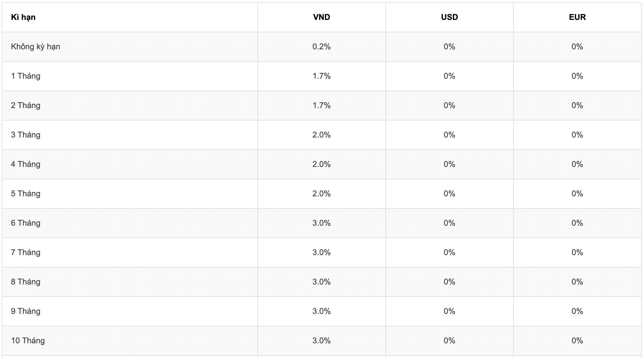The image size is (644, 358).
Task: Click VND rate for 10 Tháng
Action: (x=321, y=341)
